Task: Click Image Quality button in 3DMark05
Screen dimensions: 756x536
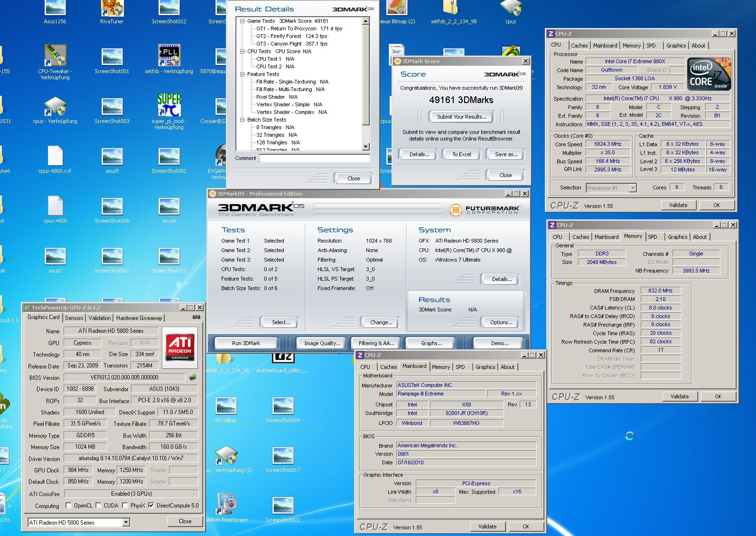Action: [x=322, y=343]
